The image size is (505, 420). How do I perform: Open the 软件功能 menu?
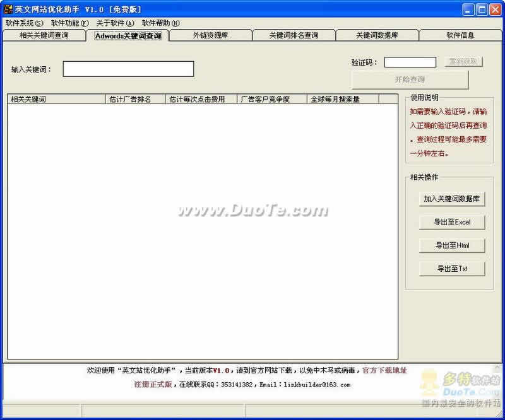pyautogui.click(x=69, y=23)
